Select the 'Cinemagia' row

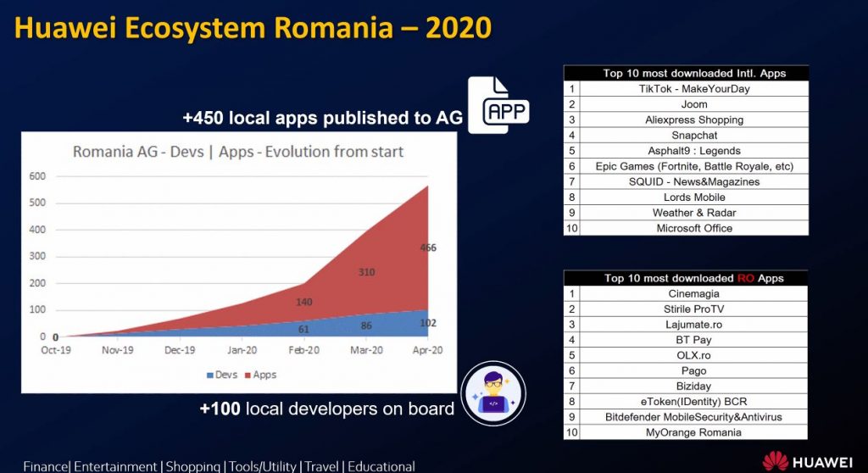pos(685,293)
